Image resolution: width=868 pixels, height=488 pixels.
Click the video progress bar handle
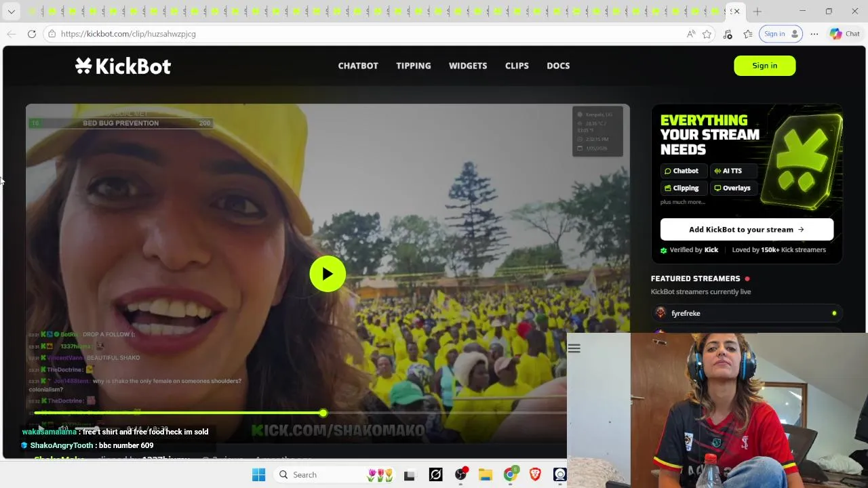323,413
